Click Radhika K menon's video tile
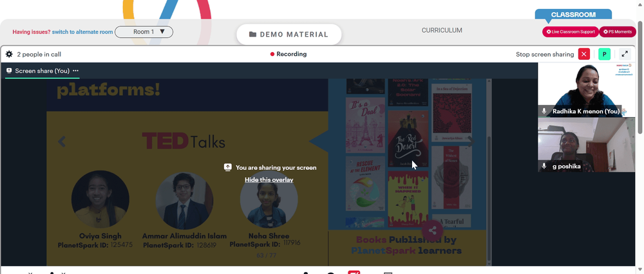The width and height of the screenshot is (644, 274). [586, 90]
